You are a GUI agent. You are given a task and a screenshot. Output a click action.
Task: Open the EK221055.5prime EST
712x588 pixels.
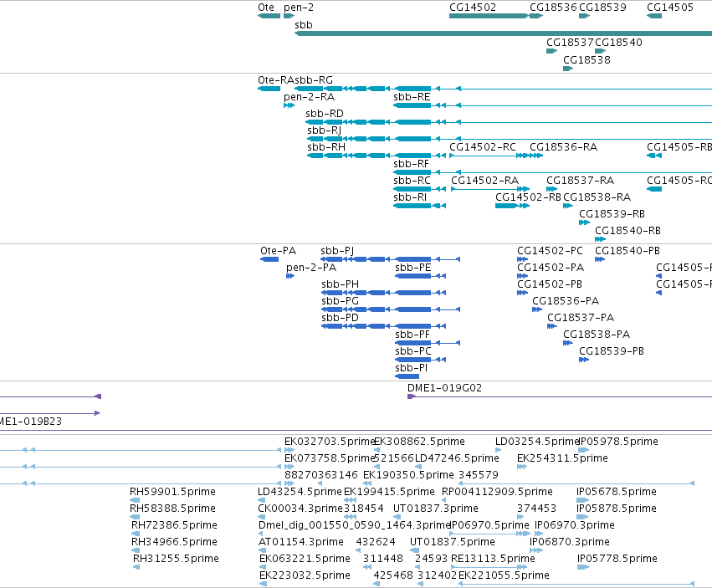576,584
